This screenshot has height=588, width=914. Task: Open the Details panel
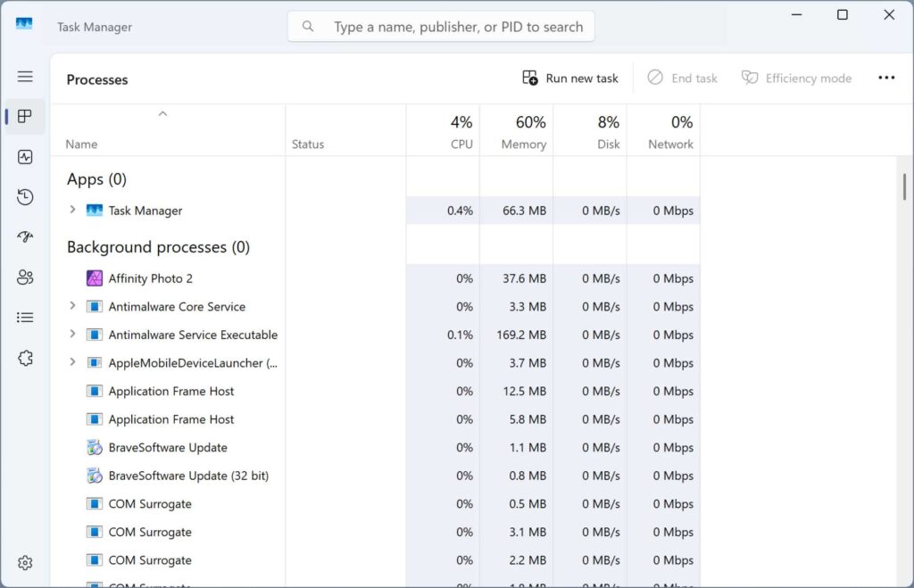point(24,317)
